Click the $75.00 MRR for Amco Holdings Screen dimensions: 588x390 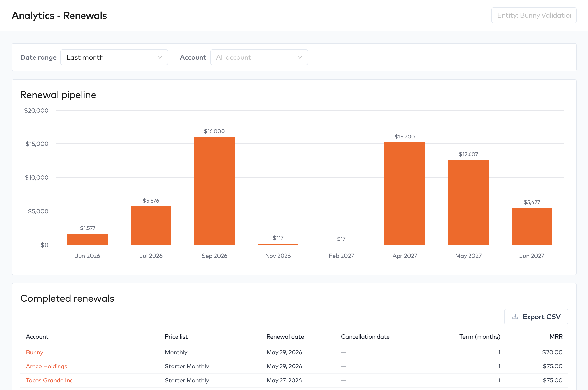pyautogui.click(x=553, y=366)
